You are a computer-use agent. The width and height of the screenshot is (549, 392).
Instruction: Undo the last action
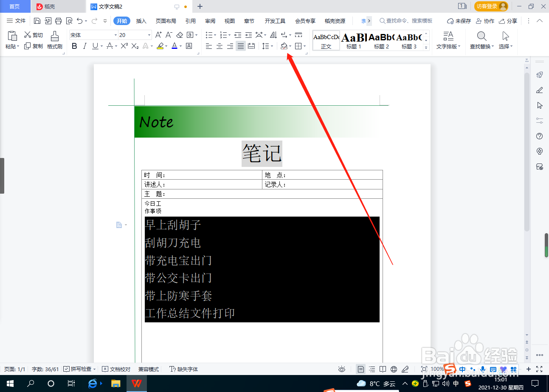coord(80,21)
